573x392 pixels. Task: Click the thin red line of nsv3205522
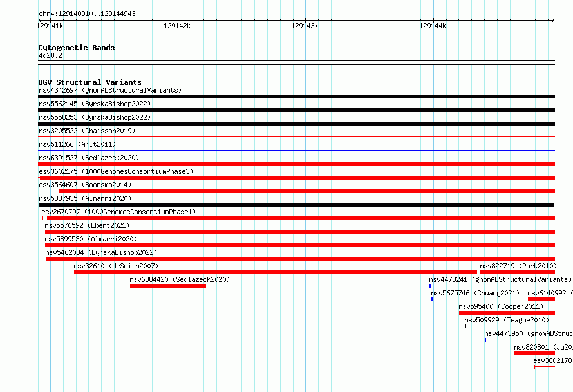click(296, 136)
